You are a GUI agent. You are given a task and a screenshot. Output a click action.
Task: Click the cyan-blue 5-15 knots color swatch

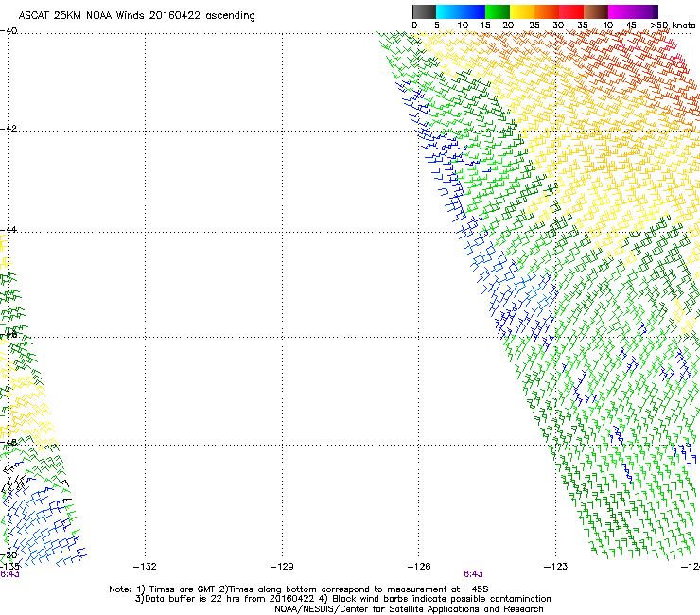[461, 11]
